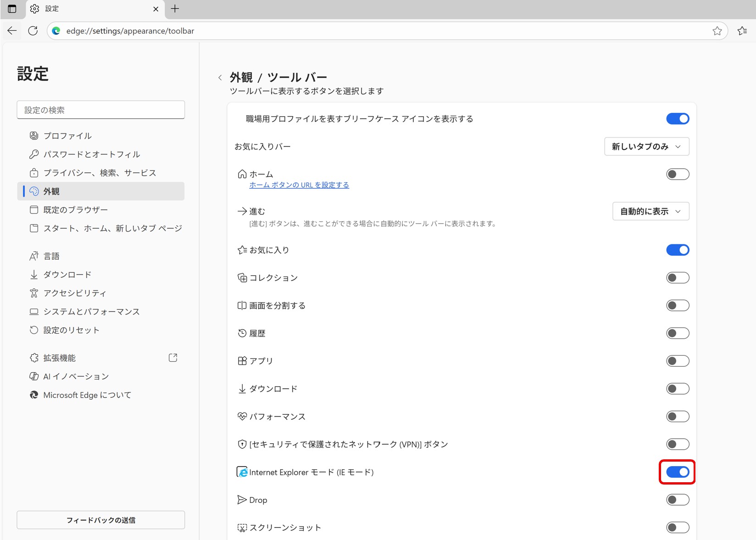Click the tab actions menu icon
Screen dimensions: 756x540
click(x=12, y=9)
